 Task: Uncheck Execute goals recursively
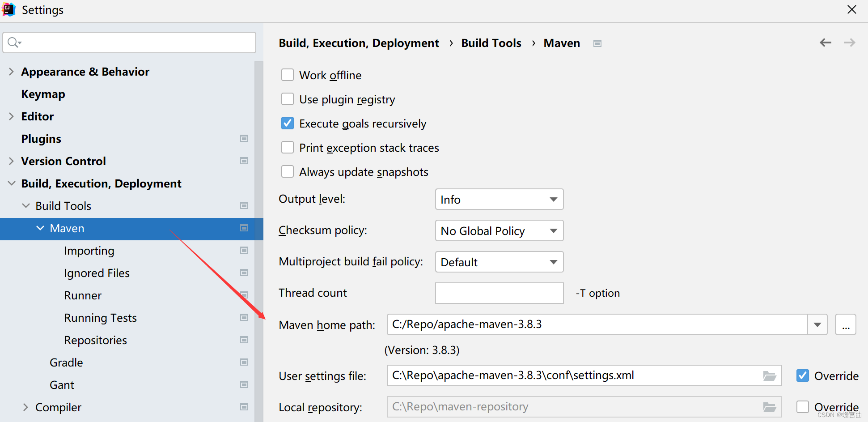click(288, 123)
